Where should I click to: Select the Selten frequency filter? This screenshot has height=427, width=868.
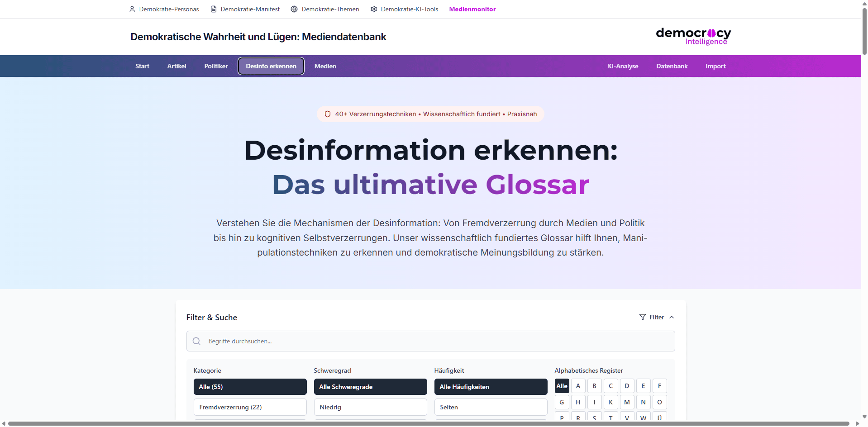(x=491, y=407)
